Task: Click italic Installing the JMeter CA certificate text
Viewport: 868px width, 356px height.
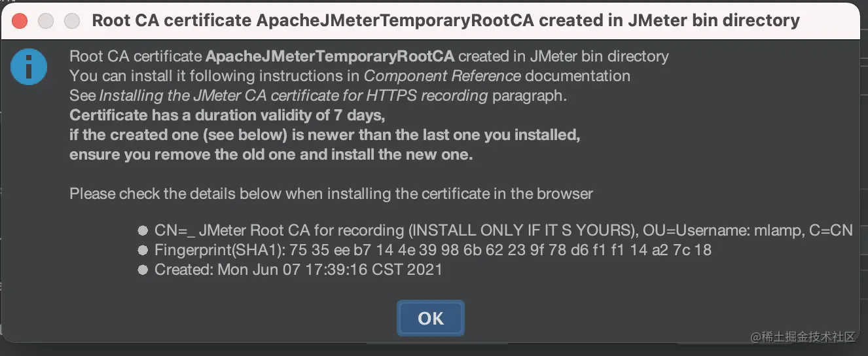Action: pyautogui.click(x=293, y=96)
